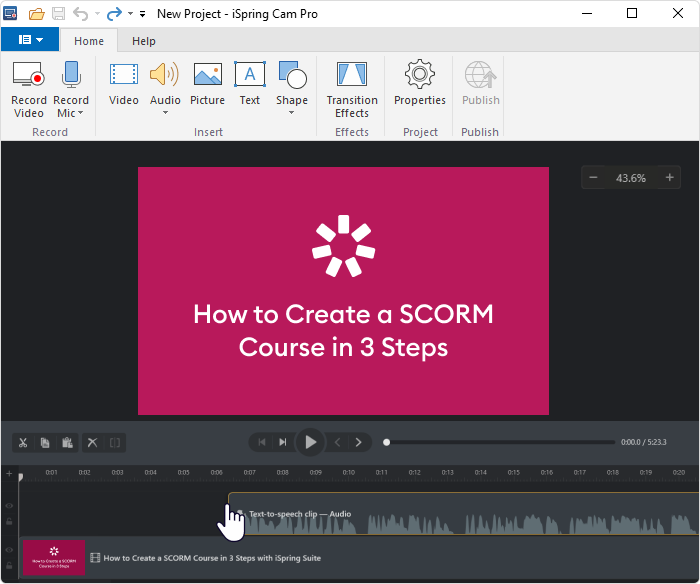The image size is (700, 584).
Task: Copy the selected clip
Action: (x=45, y=442)
